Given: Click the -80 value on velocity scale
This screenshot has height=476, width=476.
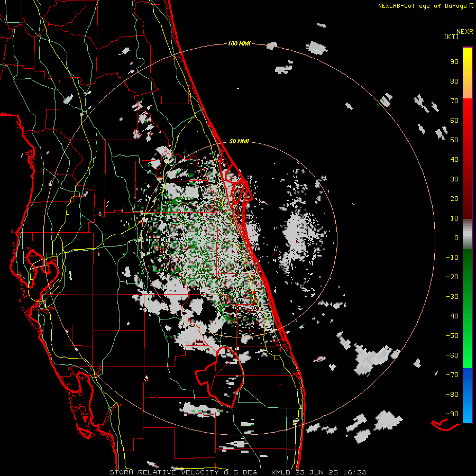Looking at the screenshot, I should tap(452, 395).
